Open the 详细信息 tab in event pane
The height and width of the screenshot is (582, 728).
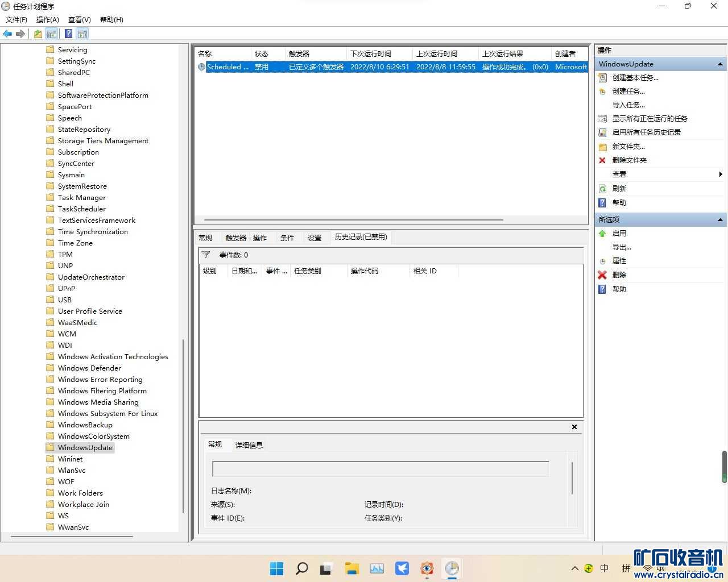249,445
